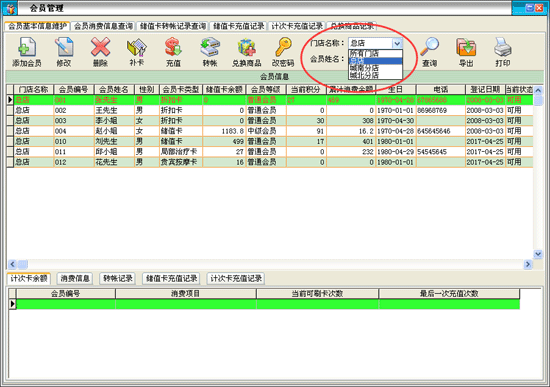
Task: Click the 兑换商品 redeem gift icon
Action: tap(247, 47)
